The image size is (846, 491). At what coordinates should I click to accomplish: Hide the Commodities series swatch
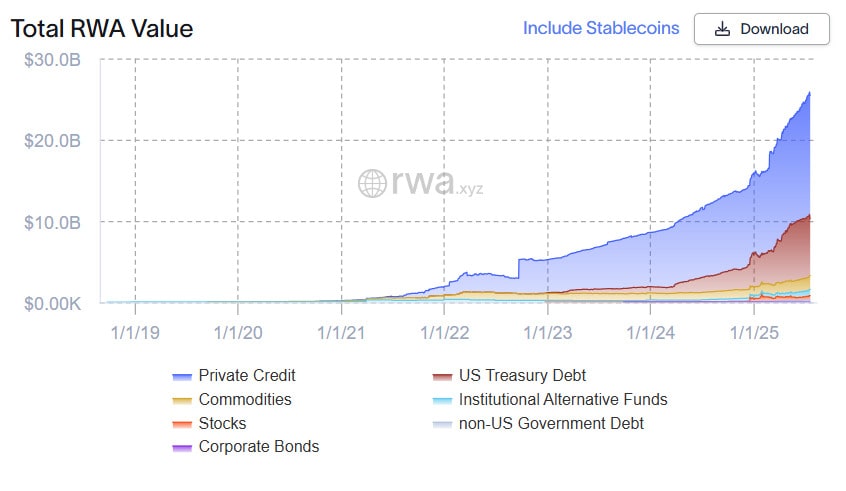[x=181, y=400]
